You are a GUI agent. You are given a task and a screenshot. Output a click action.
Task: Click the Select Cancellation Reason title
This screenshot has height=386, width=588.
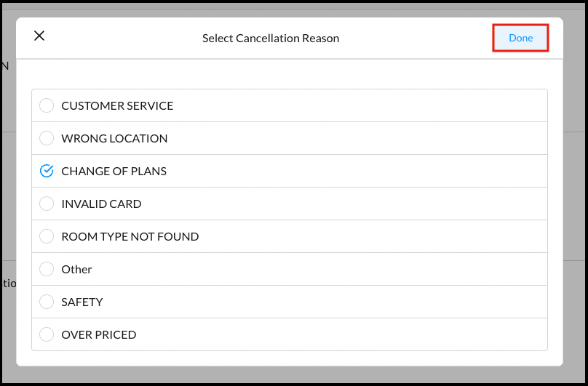(x=271, y=38)
